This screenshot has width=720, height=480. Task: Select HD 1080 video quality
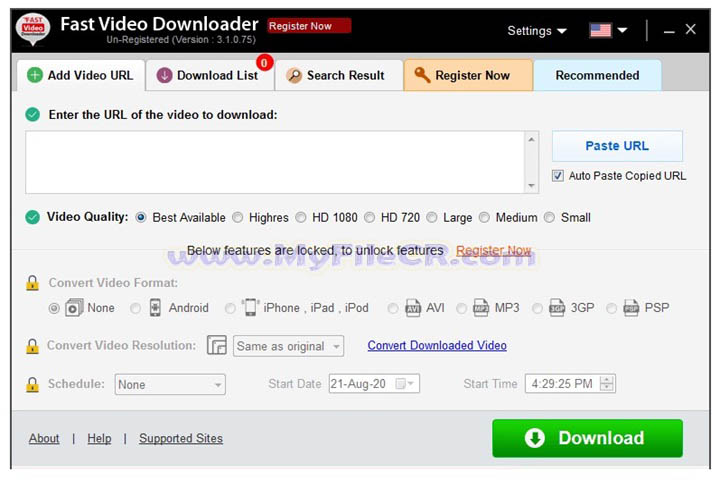pyautogui.click(x=301, y=217)
